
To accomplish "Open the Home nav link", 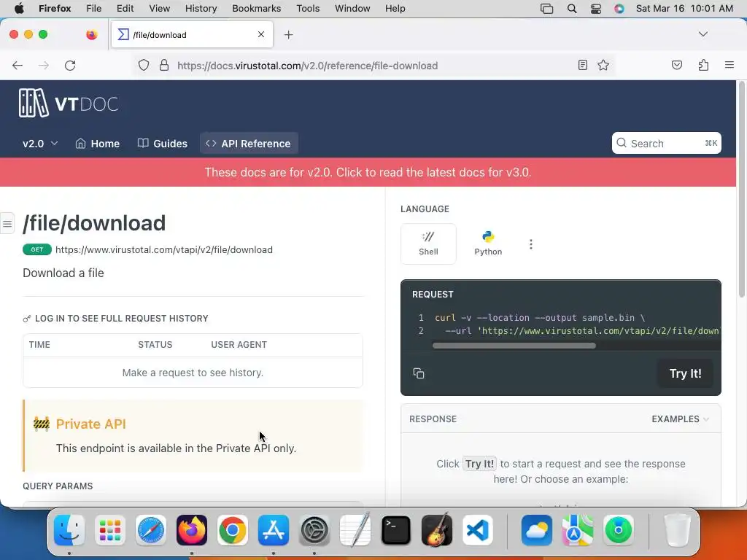I will 98,144.
